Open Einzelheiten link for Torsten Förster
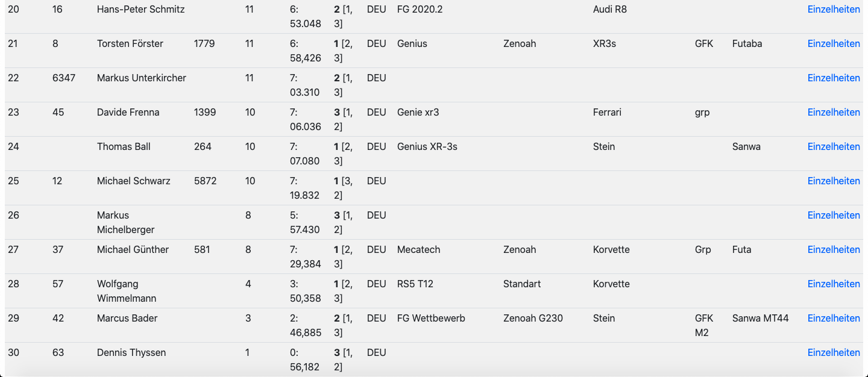 [834, 44]
